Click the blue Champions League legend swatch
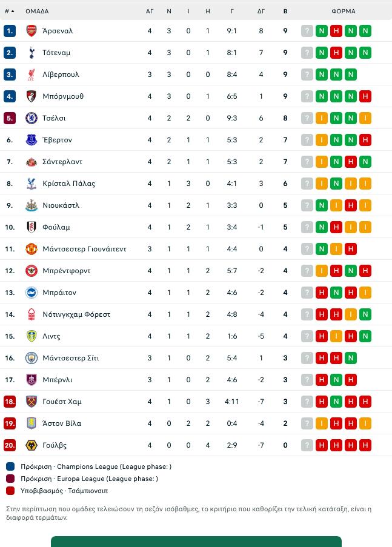Screen dimensions: 392x547 pos(10,466)
